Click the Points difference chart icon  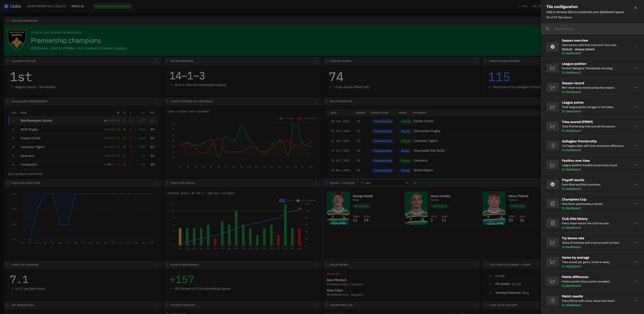tap(553, 281)
